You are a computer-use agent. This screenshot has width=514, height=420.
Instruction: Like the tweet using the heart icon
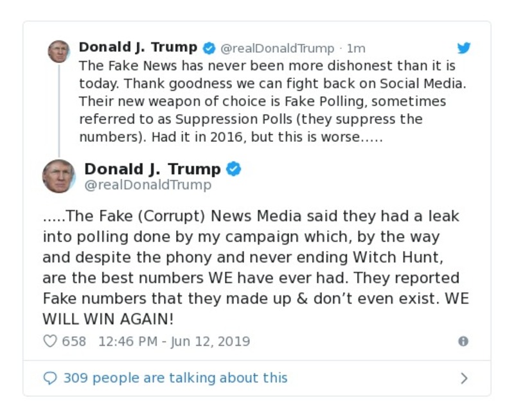point(49,341)
